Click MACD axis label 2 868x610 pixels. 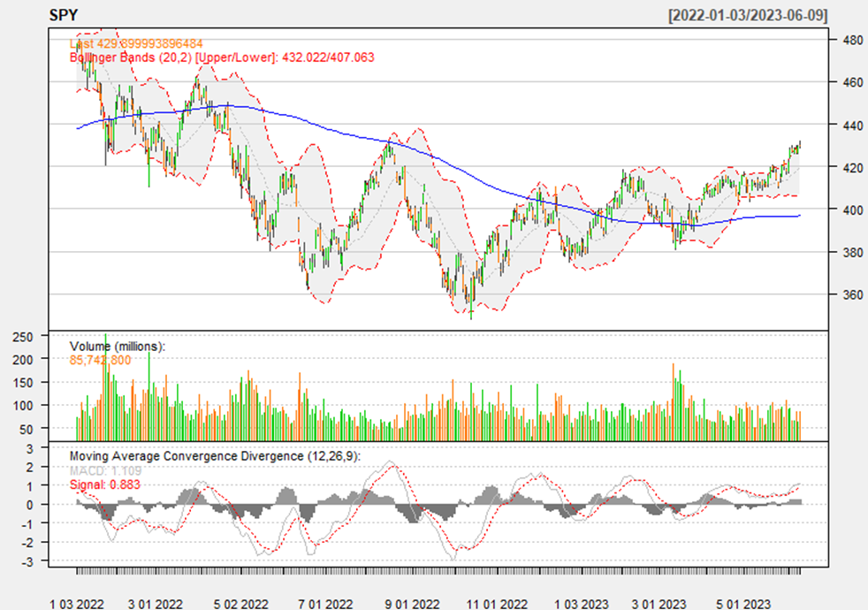(x=30, y=467)
